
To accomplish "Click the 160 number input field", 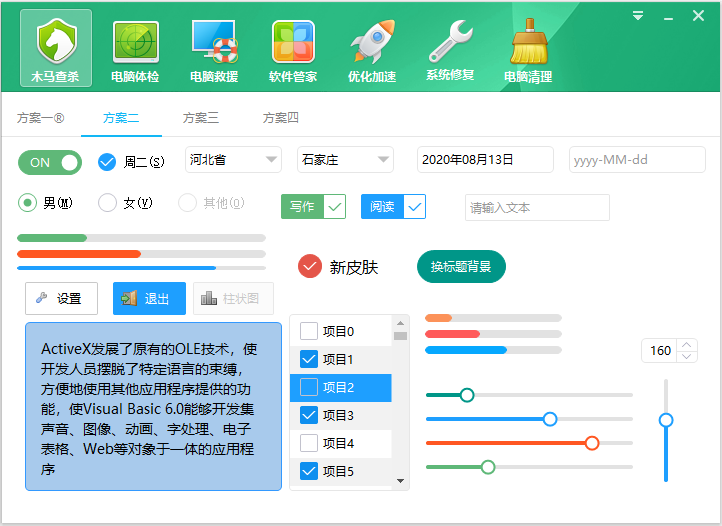I will tap(661, 351).
